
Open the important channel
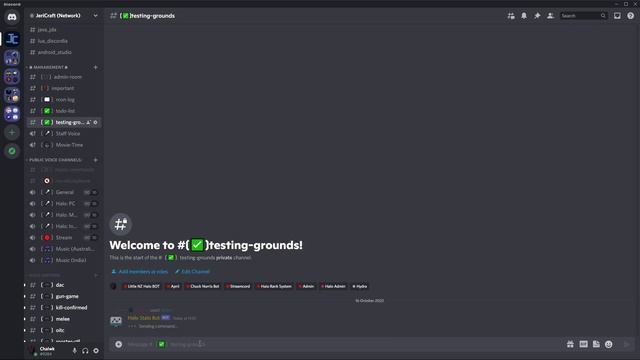point(64,88)
